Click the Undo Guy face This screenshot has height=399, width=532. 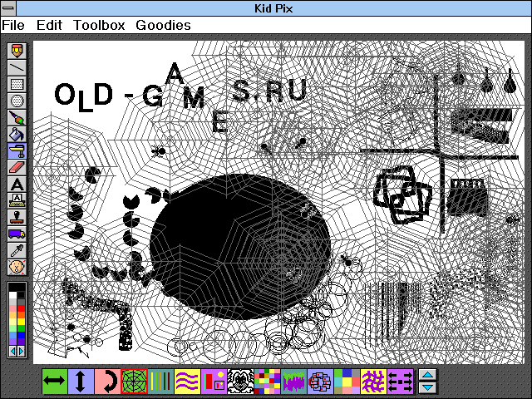[x=17, y=268]
